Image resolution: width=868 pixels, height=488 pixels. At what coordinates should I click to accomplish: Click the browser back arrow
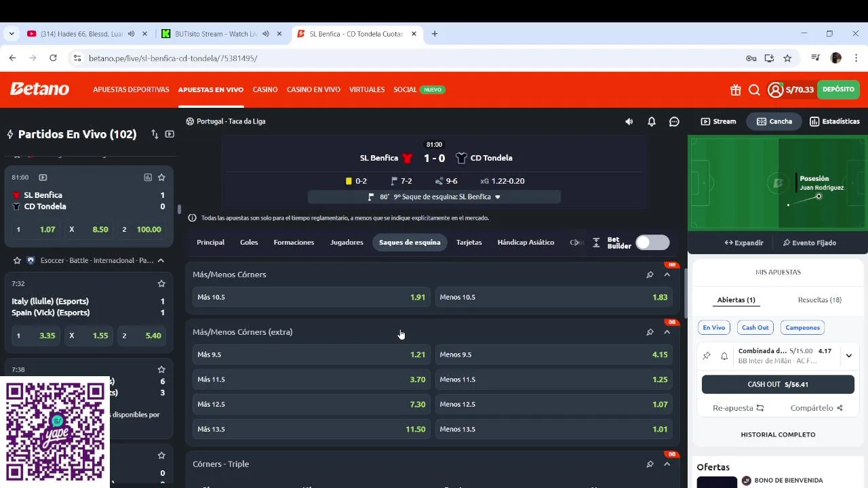(x=12, y=58)
